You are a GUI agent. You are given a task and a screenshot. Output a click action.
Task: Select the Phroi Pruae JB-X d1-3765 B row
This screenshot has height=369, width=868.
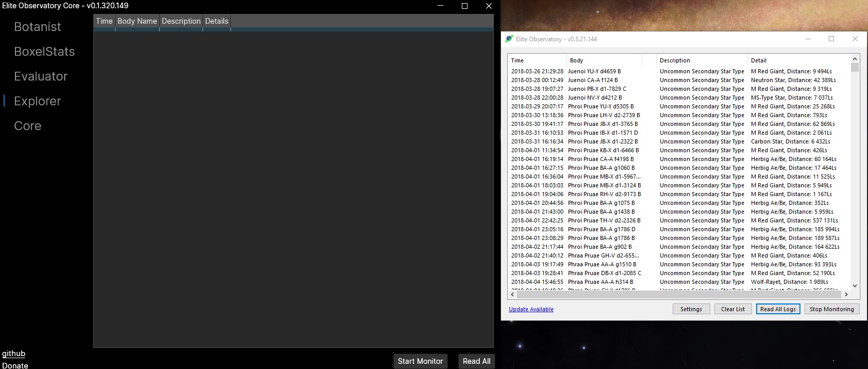point(679,124)
